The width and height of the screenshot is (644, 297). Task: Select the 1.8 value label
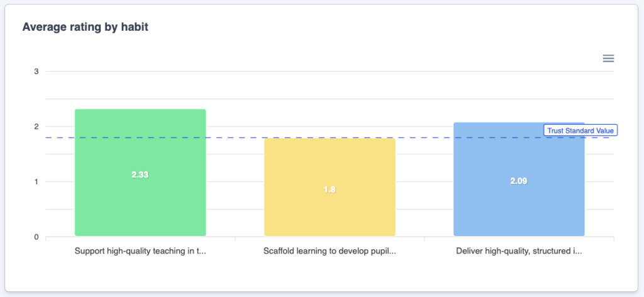click(x=330, y=189)
